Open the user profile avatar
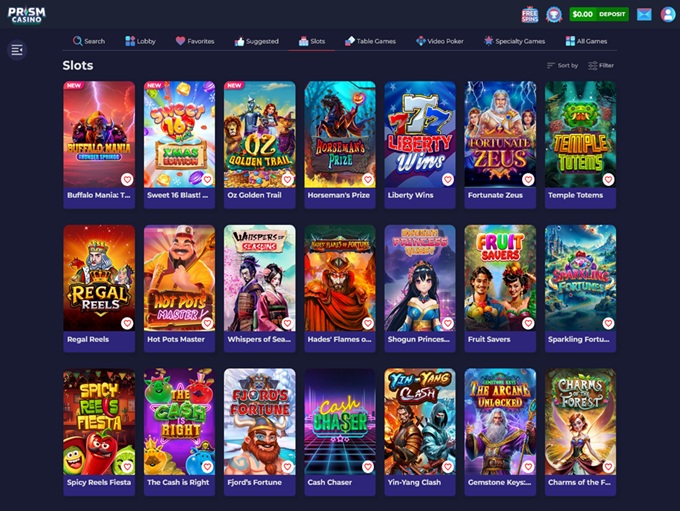The width and height of the screenshot is (680, 511). (668, 14)
